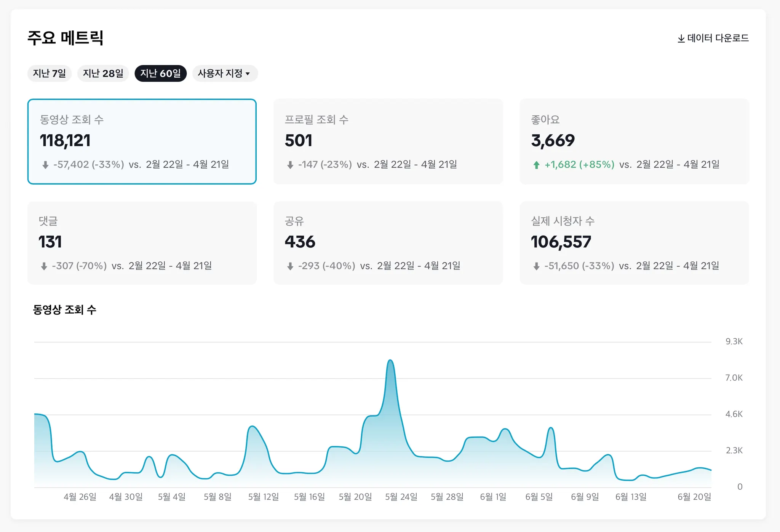
Task: Show the 좋아요 metric chart
Action: pyautogui.click(x=634, y=141)
